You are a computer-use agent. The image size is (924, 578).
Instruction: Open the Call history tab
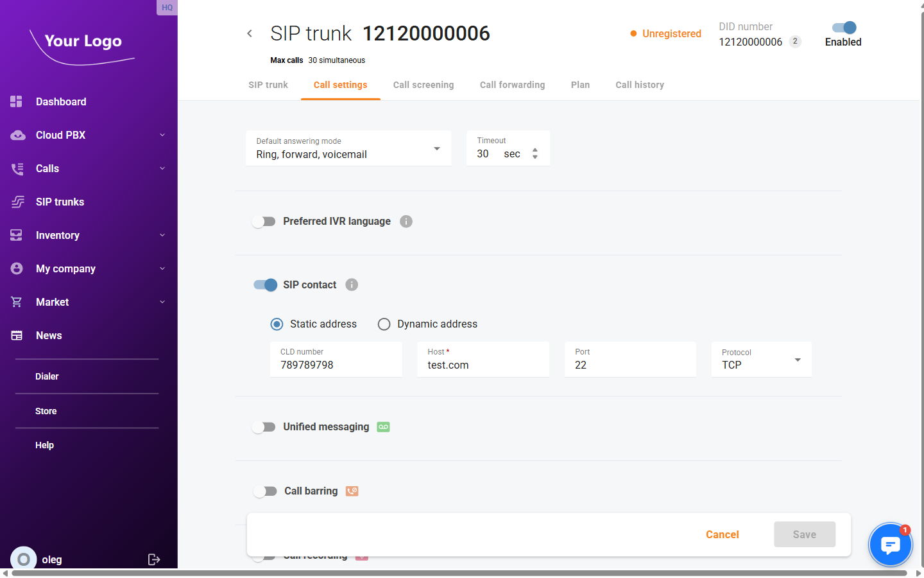[x=639, y=85]
